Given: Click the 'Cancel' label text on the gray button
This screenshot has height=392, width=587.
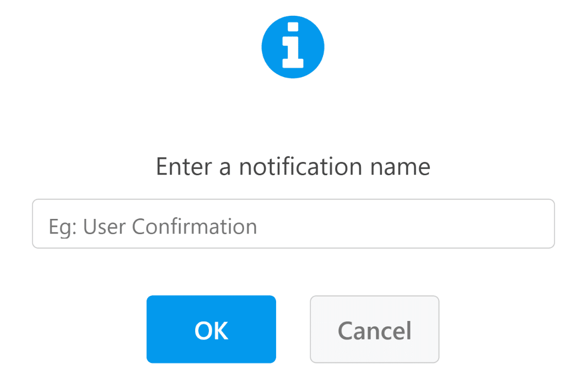Looking at the screenshot, I should click(375, 330).
